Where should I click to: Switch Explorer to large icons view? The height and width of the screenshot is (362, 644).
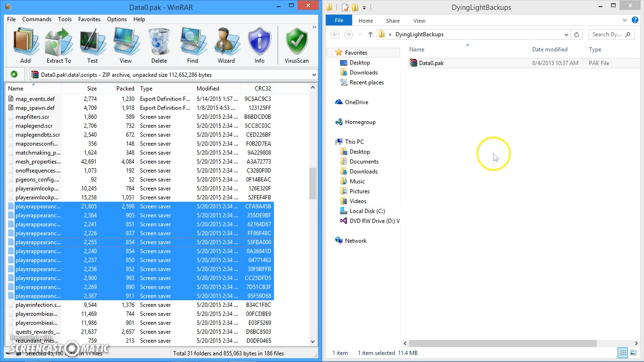(633, 353)
